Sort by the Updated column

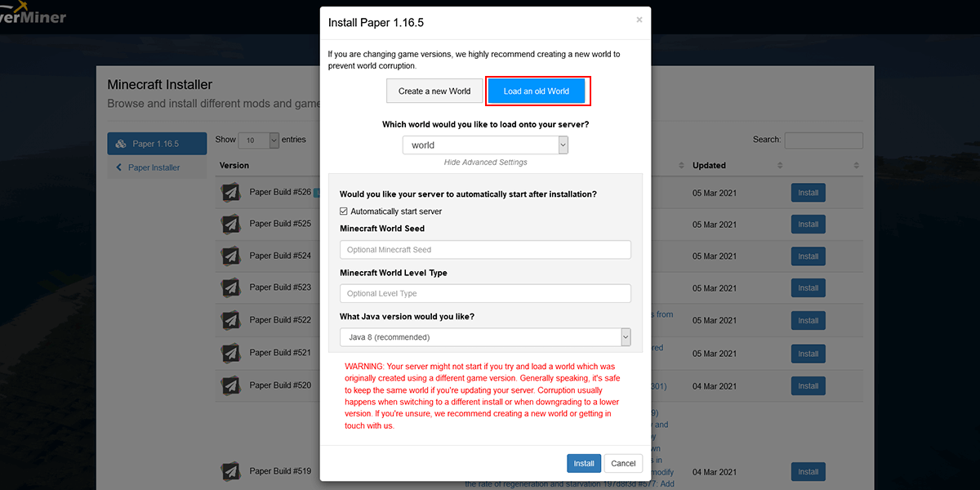coord(709,165)
